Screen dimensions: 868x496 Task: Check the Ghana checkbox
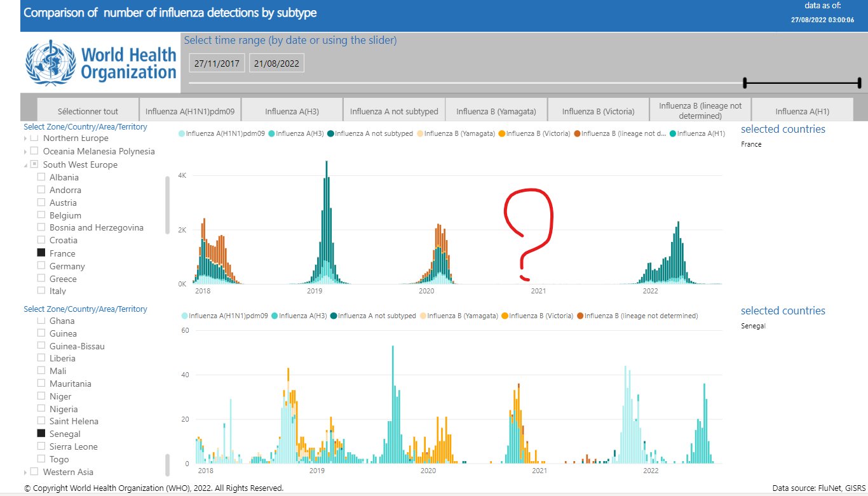coord(41,321)
